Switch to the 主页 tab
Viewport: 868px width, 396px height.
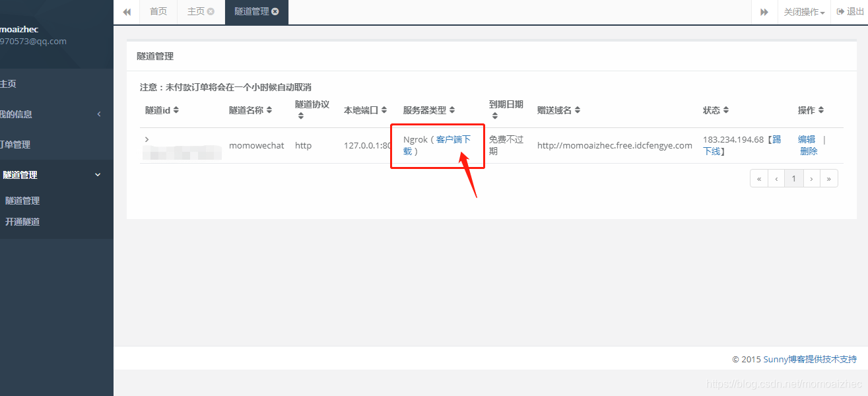click(x=196, y=12)
